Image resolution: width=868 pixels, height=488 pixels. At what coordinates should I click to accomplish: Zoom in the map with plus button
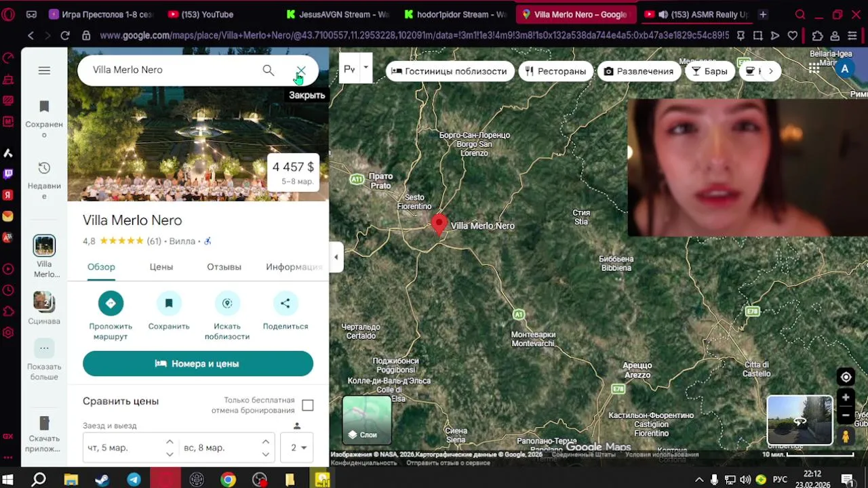846,398
